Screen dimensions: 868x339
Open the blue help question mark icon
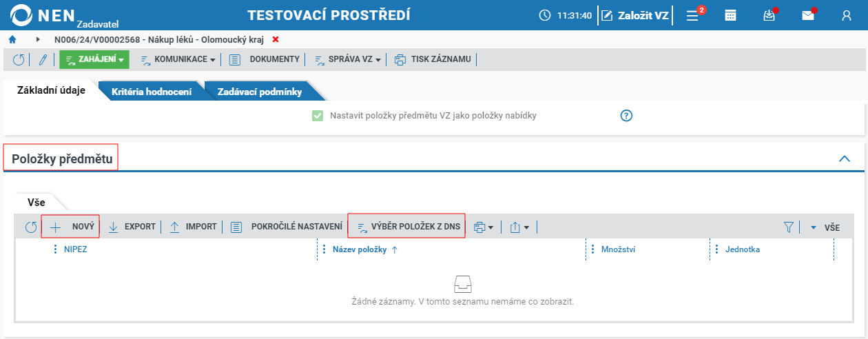[x=626, y=116]
